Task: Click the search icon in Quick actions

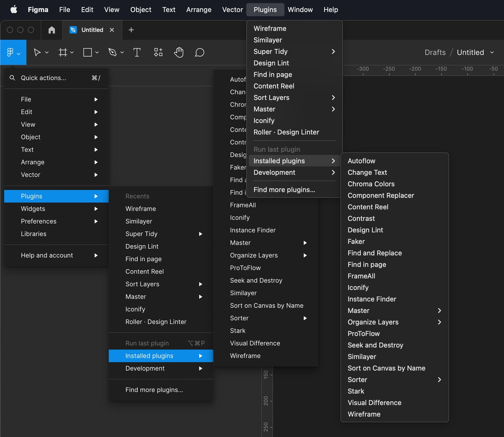Action: pyautogui.click(x=12, y=78)
